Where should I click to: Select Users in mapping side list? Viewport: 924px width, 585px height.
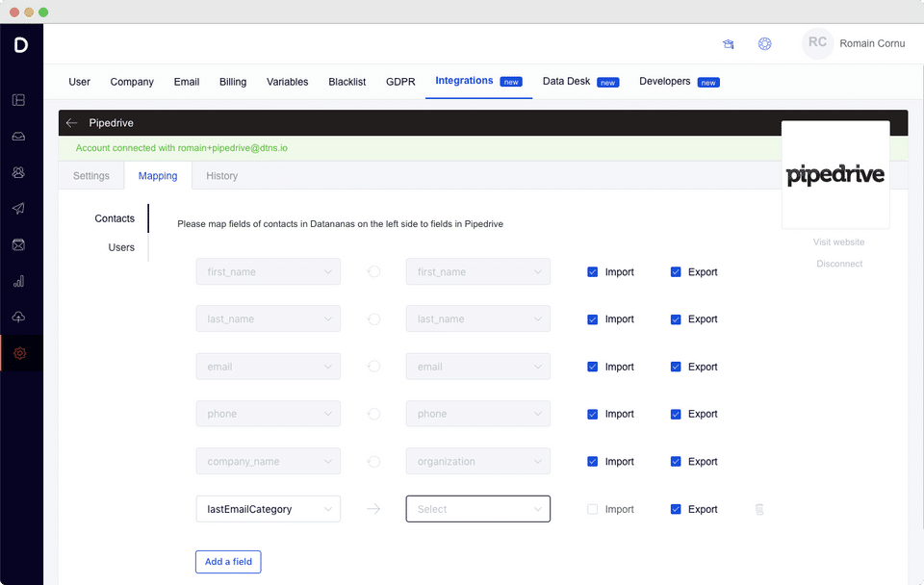coord(121,247)
